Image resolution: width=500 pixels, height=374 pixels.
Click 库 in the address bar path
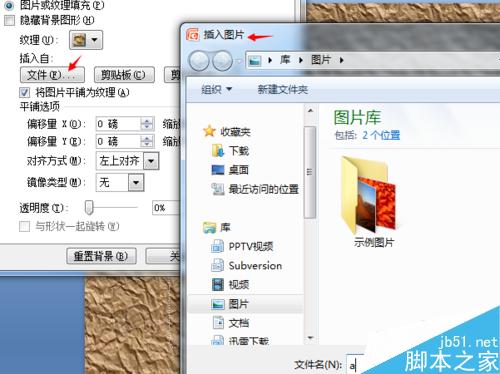(x=285, y=60)
